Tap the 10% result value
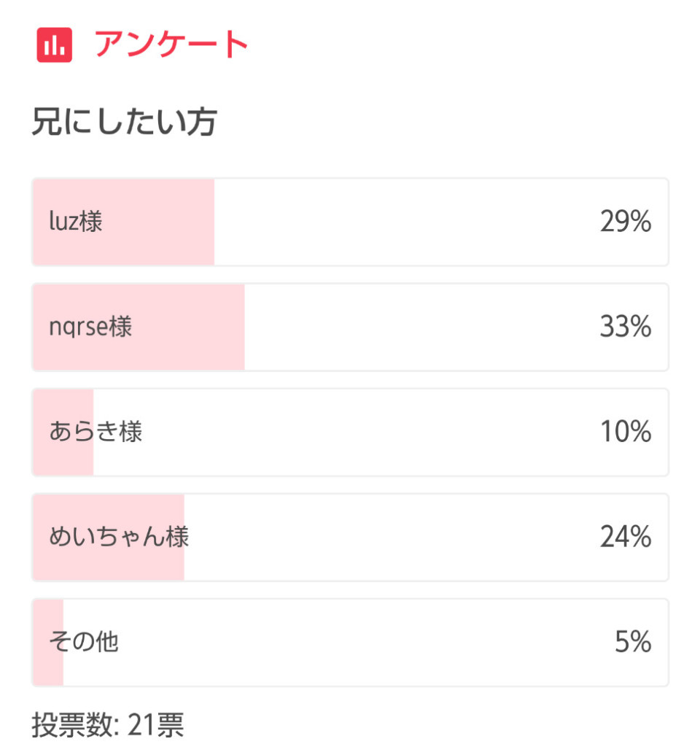The height and width of the screenshot is (744, 700). click(x=625, y=432)
